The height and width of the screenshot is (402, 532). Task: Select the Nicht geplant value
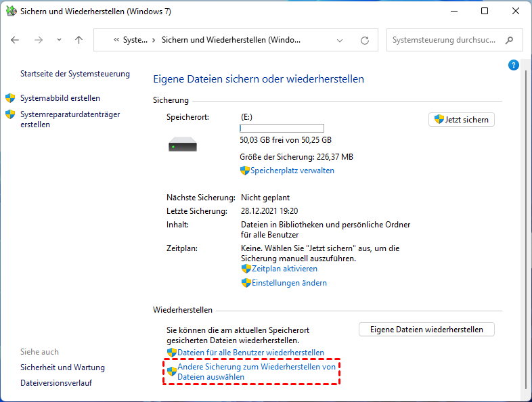coord(265,198)
